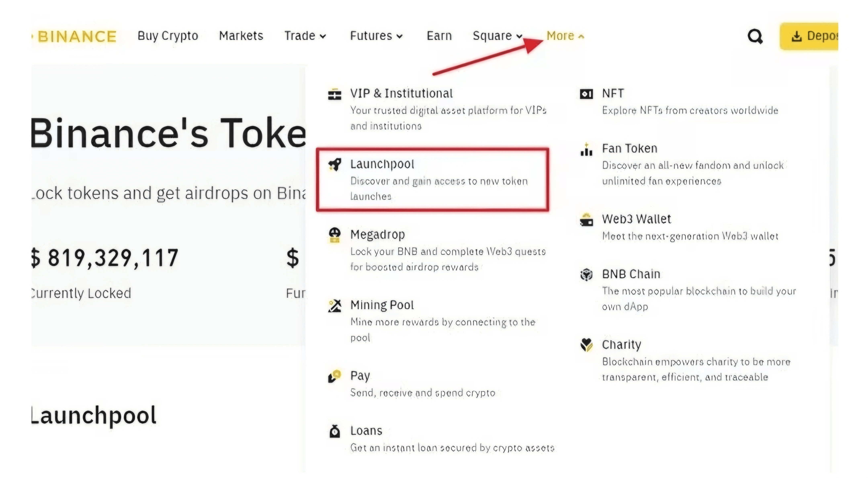868x478 pixels.
Task: Open the Futures dropdown menu
Action: [x=376, y=36]
